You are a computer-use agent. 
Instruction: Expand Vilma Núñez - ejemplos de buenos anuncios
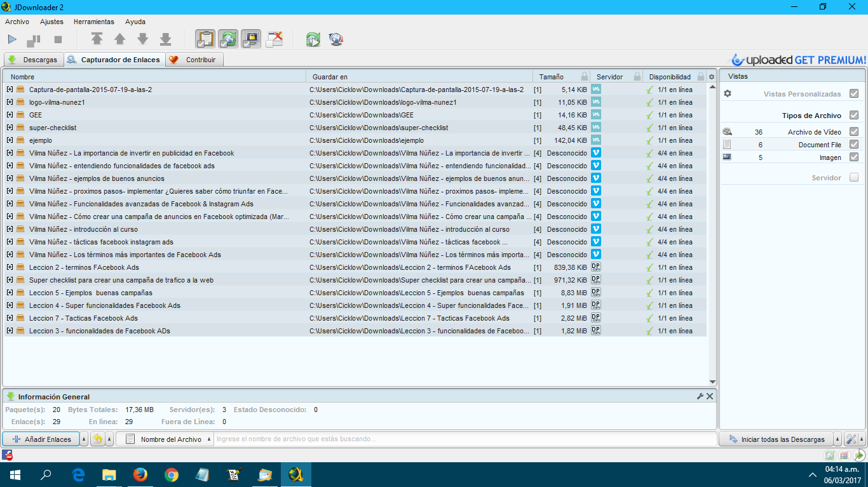pyautogui.click(x=10, y=178)
